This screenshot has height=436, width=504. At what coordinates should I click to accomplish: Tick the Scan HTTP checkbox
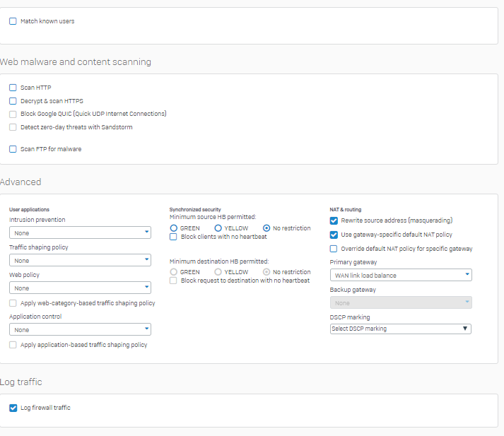13,88
